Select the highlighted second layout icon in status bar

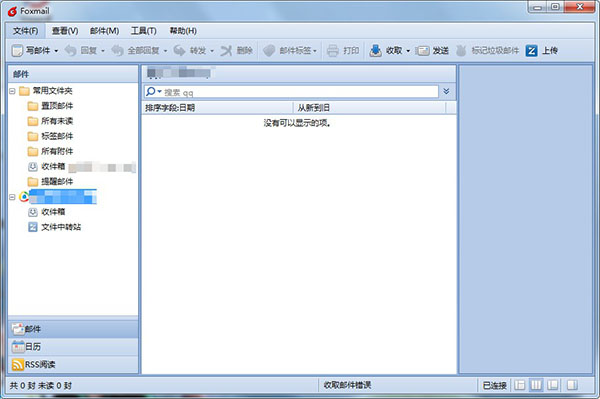point(536,385)
